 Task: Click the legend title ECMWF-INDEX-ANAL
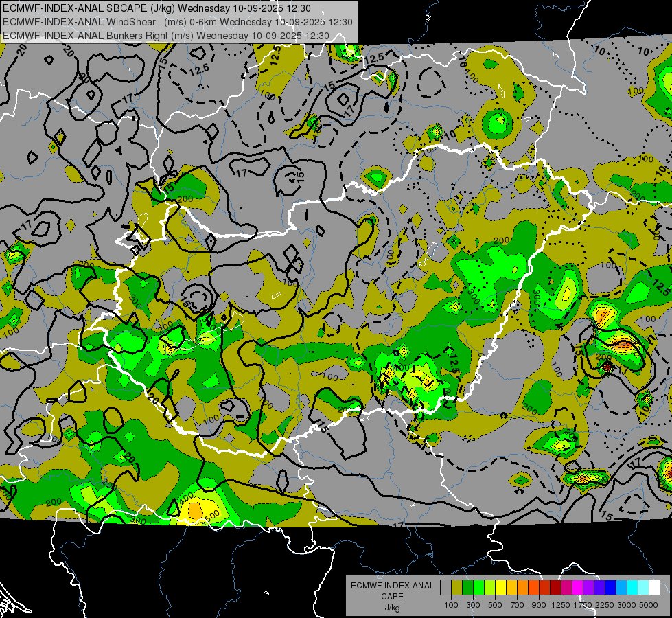click(392, 586)
